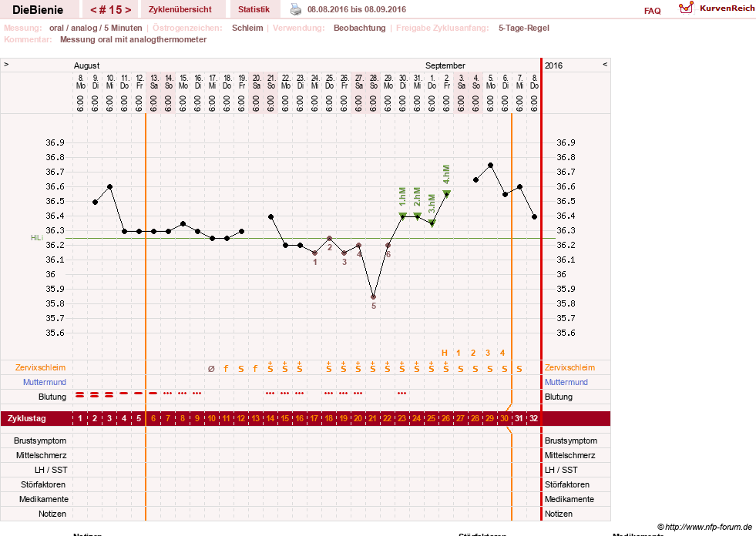This screenshot has width=756, height=536.
Task: Select the DieBienie user tab
Action: 38,10
